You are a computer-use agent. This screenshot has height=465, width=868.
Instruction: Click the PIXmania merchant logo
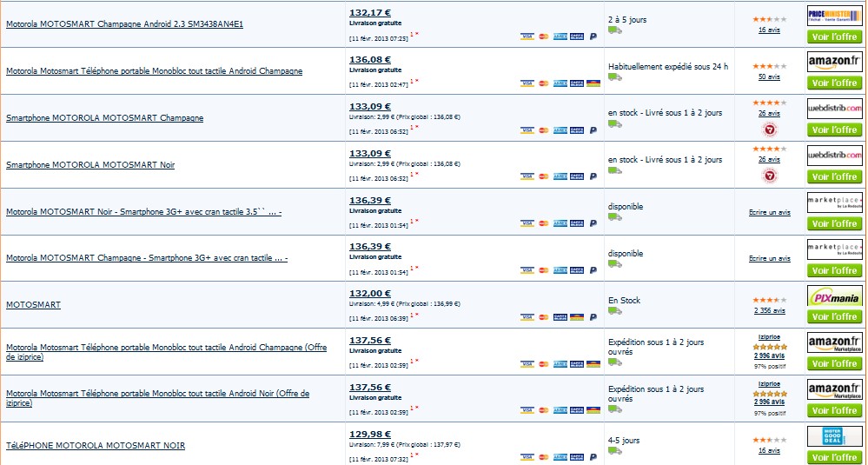pos(834,295)
